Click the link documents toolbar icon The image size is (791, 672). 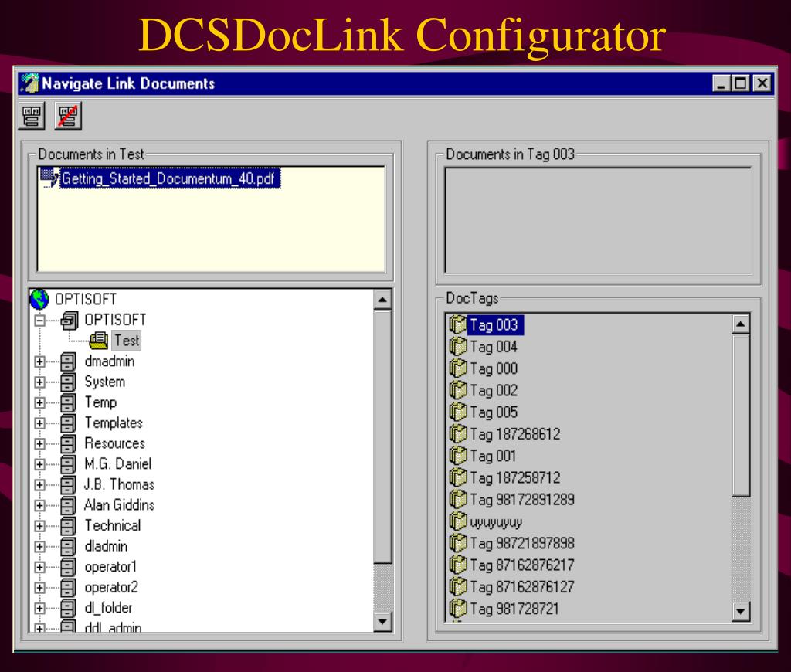click(32, 116)
